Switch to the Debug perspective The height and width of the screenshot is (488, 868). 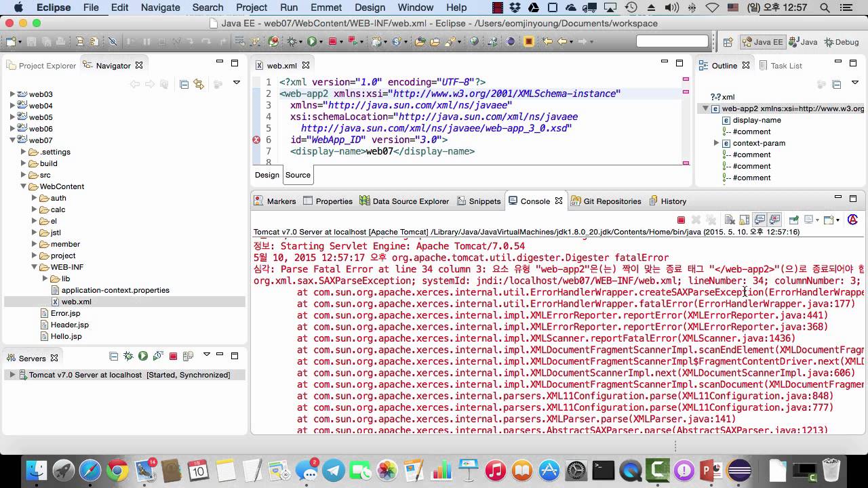click(x=841, y=41)
